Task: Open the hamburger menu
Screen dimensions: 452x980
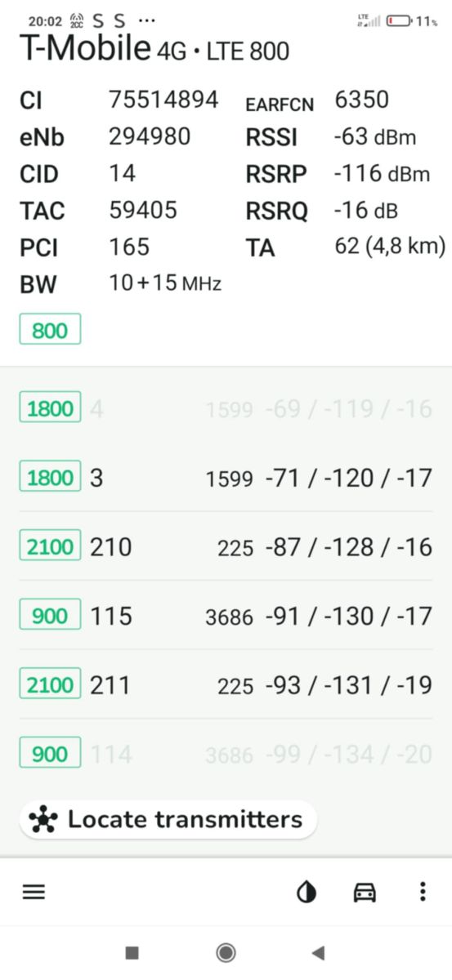Action: (x=34, y=892)
